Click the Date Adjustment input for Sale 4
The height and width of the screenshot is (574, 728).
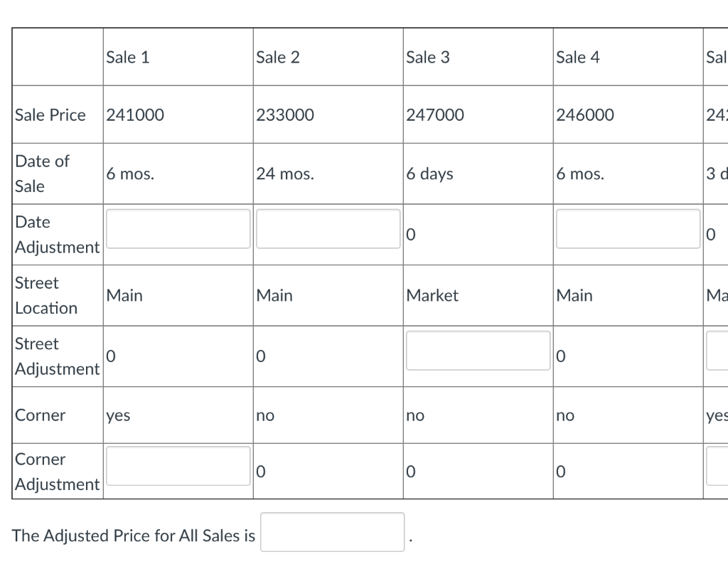click(627, 228)
